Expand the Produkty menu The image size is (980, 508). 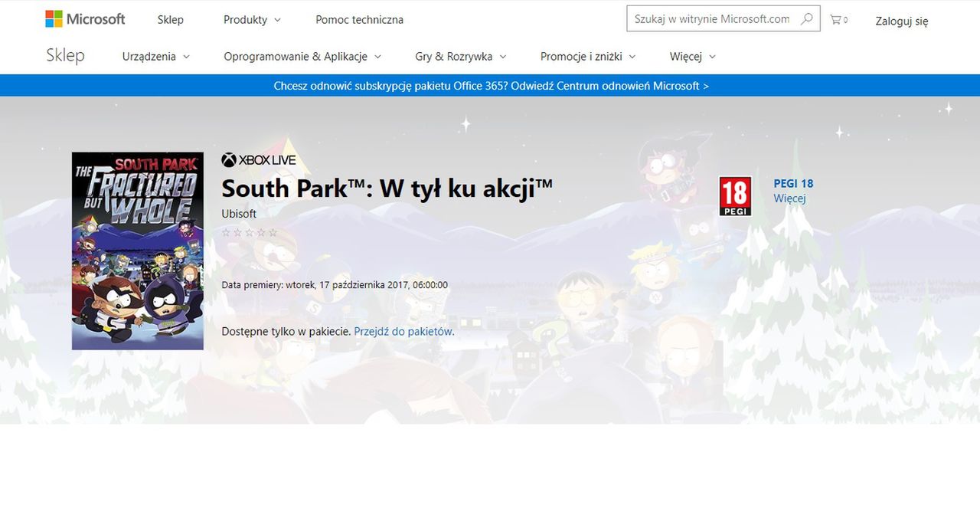[x=252, y=20]
